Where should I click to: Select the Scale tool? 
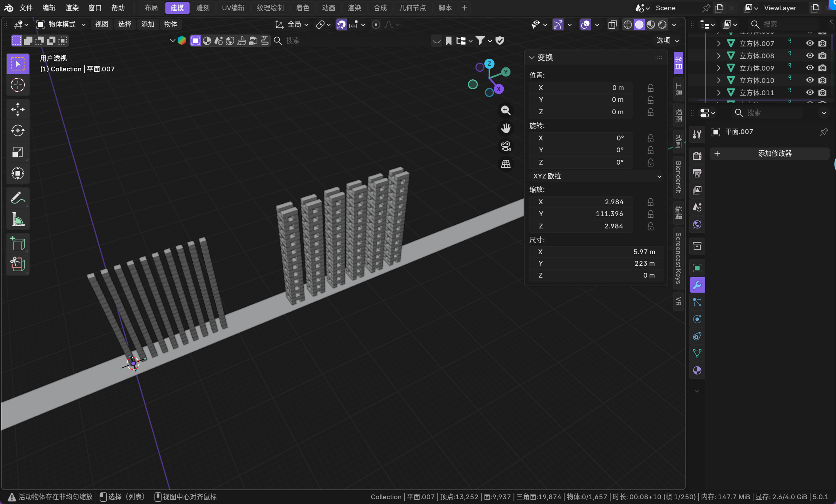[18, 152]
